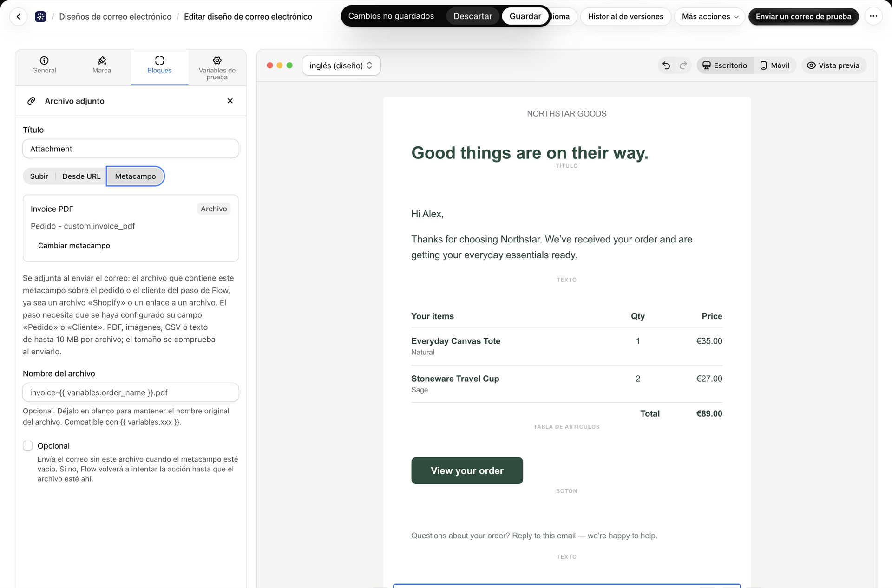Select the Desde URL source option
The width and height of the screenshot is (892, 588).
tap(81, 176)
